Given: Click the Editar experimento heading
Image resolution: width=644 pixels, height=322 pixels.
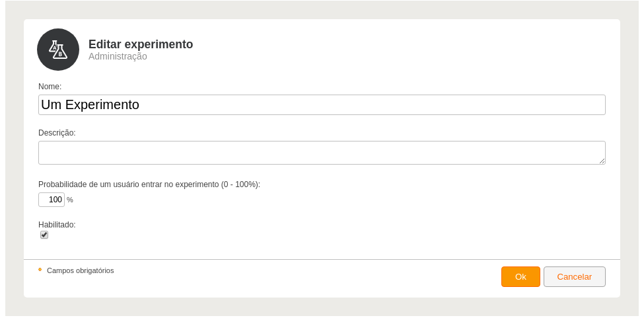Looking at the screenshot, I should click(x=141, y=44).
